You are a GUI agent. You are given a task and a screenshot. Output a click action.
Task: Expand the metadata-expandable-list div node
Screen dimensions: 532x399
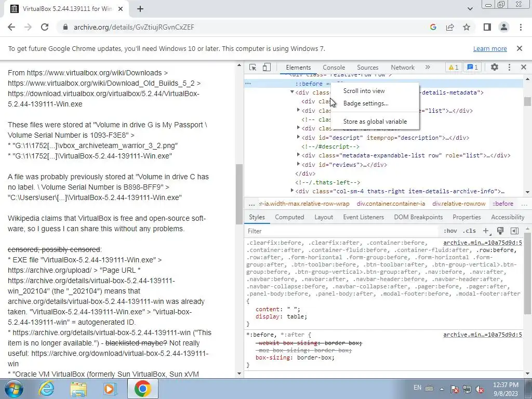coord(298,155)
